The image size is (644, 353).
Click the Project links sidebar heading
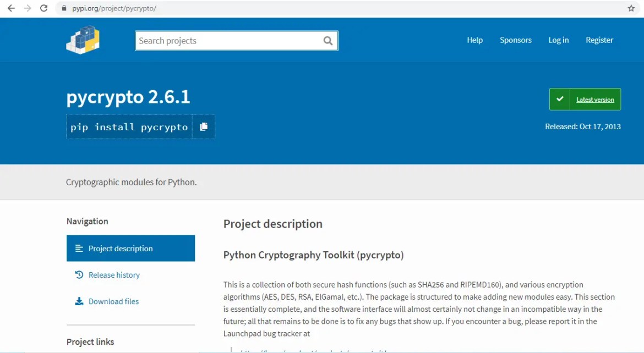[x=90, y=341]
